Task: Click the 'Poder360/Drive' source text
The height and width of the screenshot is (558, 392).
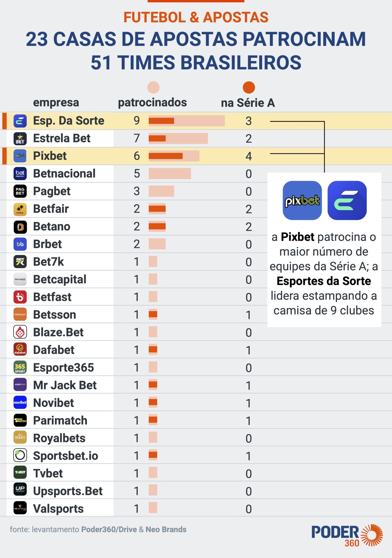Action: [x=109, y=529]
